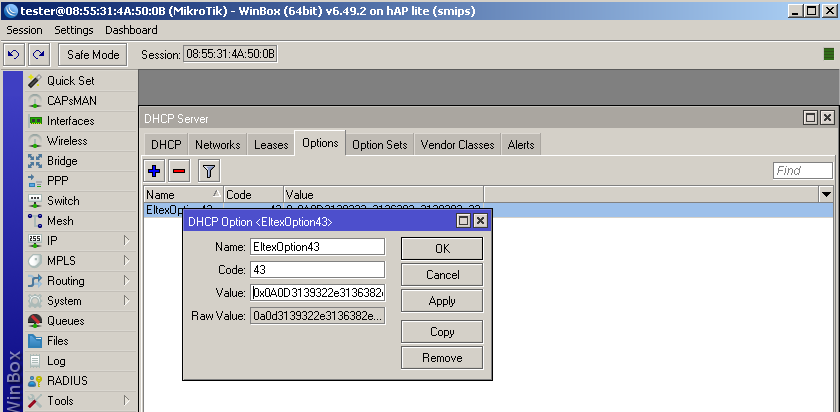Open the Session menu
Image resolution: width=840 pixels, height=412 pixels.
pos(24,30)
